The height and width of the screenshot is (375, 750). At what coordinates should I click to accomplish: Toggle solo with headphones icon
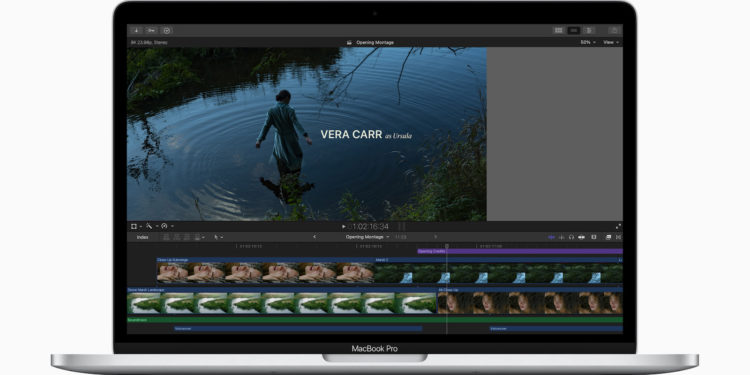coord(571,237)
